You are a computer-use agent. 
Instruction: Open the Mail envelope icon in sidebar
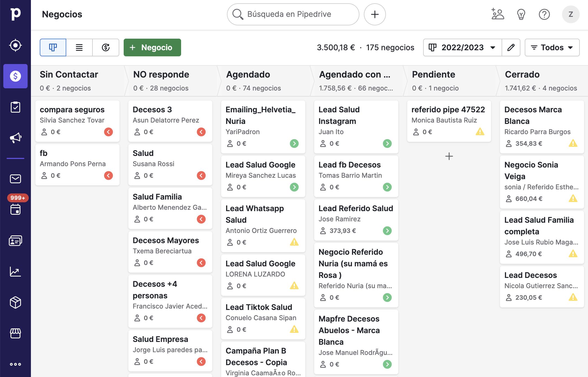click(x=15, y=179)
